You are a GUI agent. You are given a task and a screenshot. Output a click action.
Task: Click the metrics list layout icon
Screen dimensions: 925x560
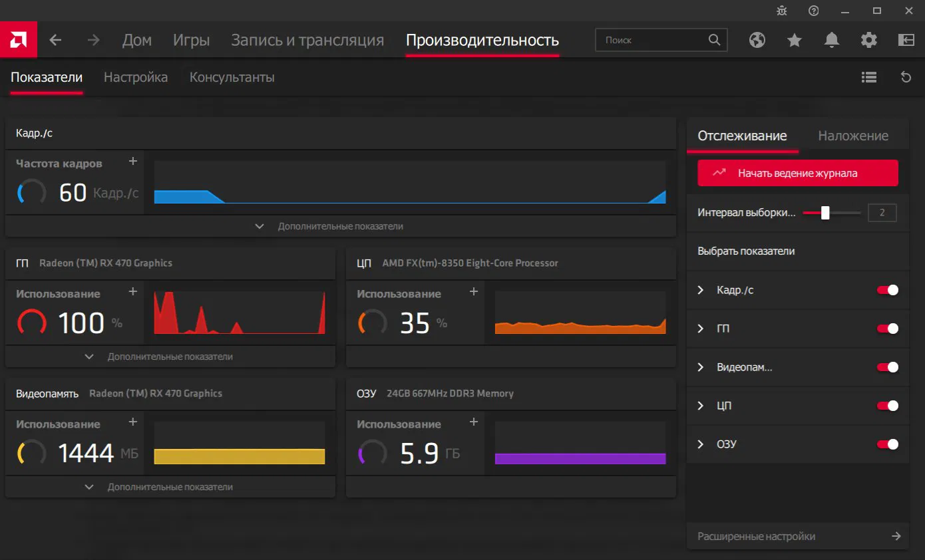point(868,77)
